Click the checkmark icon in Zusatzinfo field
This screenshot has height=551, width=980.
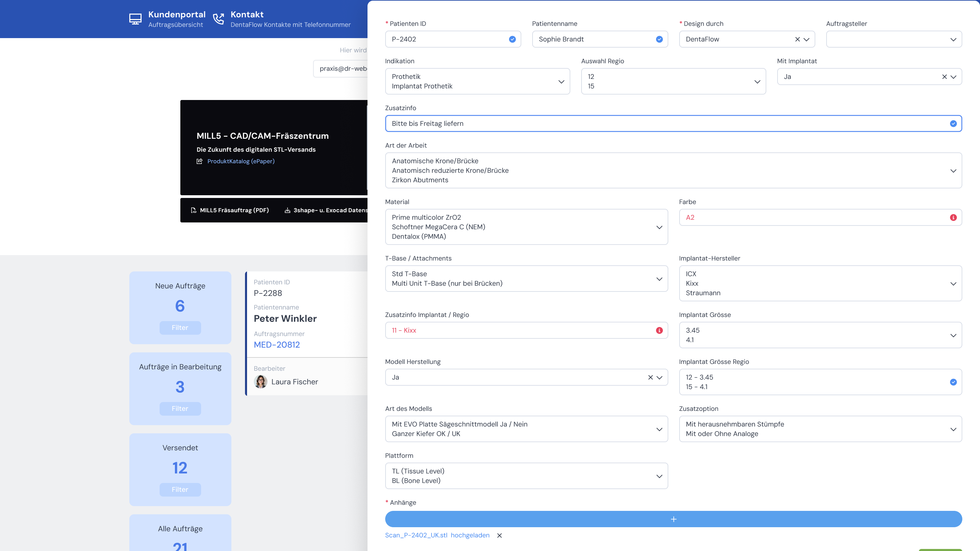coord(953,123)
